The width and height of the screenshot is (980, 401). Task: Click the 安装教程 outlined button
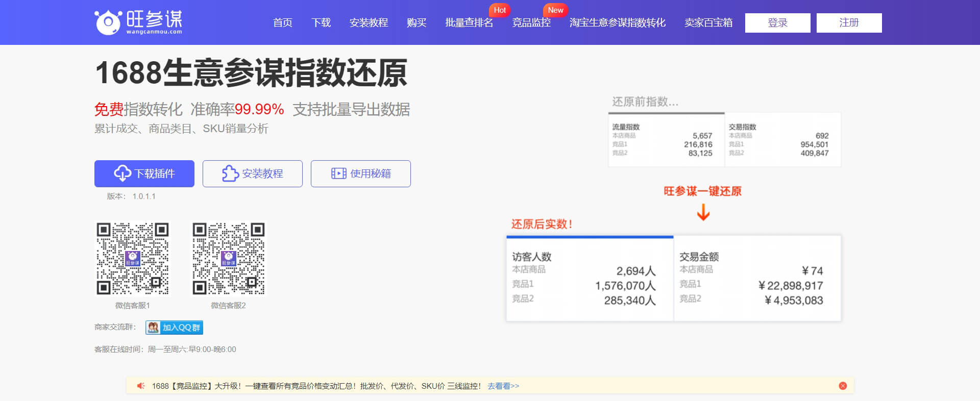pyautogui.click(x=253, y=173)
